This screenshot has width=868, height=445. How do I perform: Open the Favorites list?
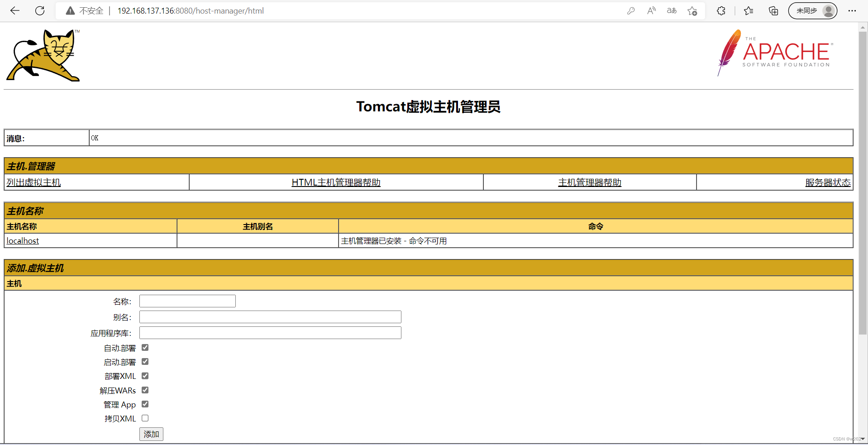click(749, 11)
